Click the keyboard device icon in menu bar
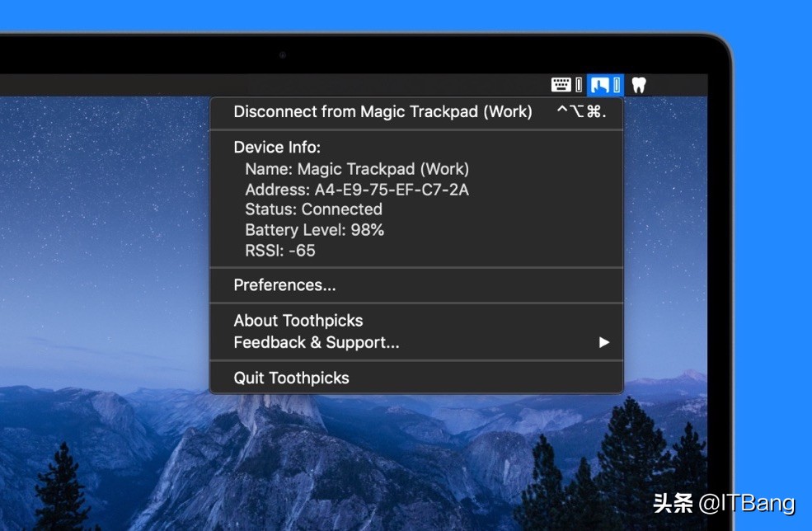Image resolution: width=812 pixels, height=531 pixels. [561, 85]
